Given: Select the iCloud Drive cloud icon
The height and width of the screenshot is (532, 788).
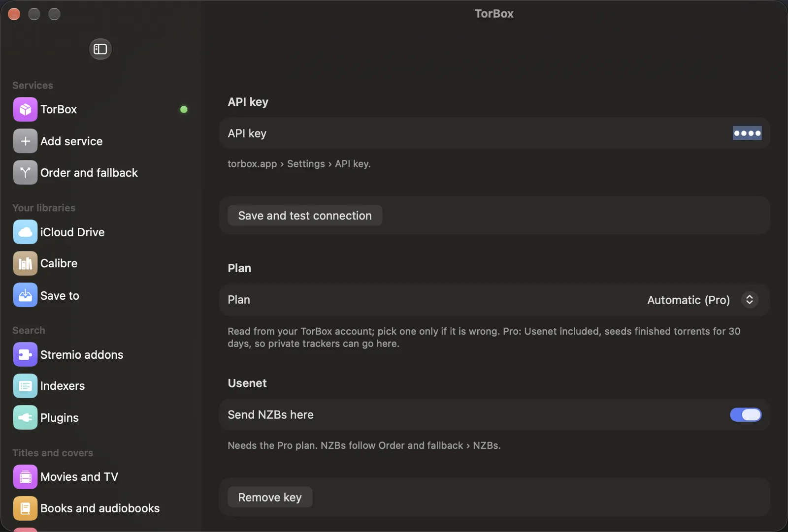Looking at the screenshot, I should click(25, 232).
